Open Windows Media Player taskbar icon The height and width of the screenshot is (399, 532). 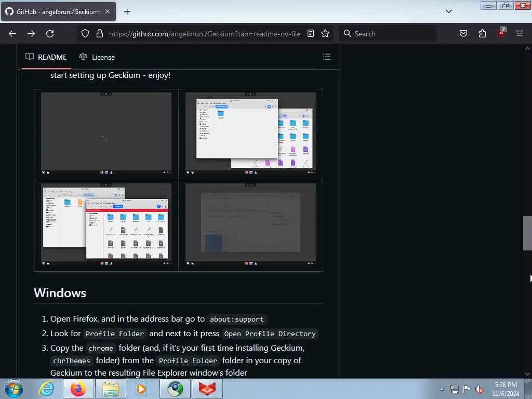point(141,389)
